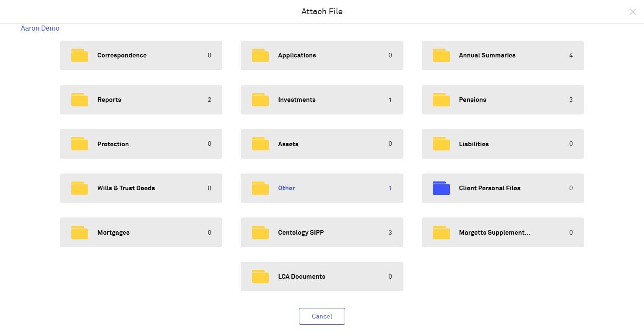644x334 pixels.
Task: Click the Centology SIPP folder icon
Action: 260,233
